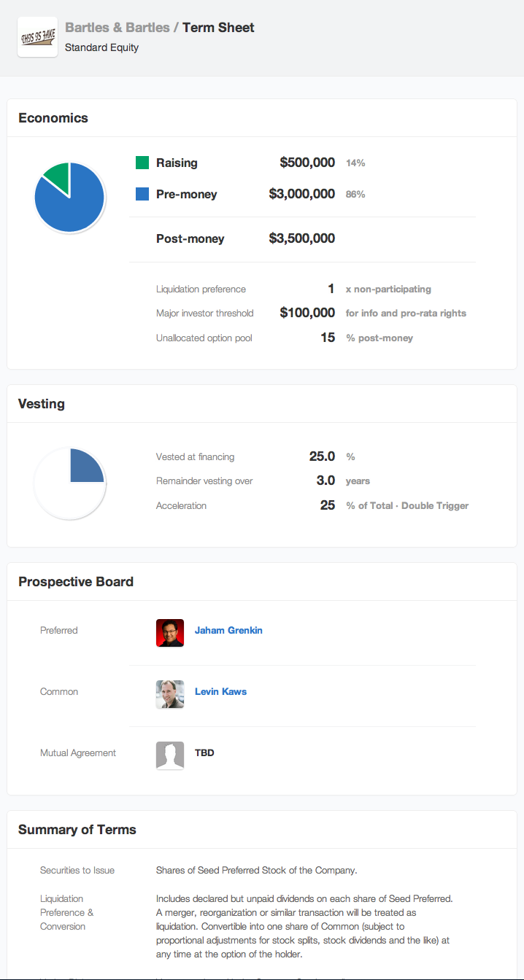Viewport: 524px width, 980px height.
Task: Click the Bartles & Bartles company logo
Action: pos(37,37)
